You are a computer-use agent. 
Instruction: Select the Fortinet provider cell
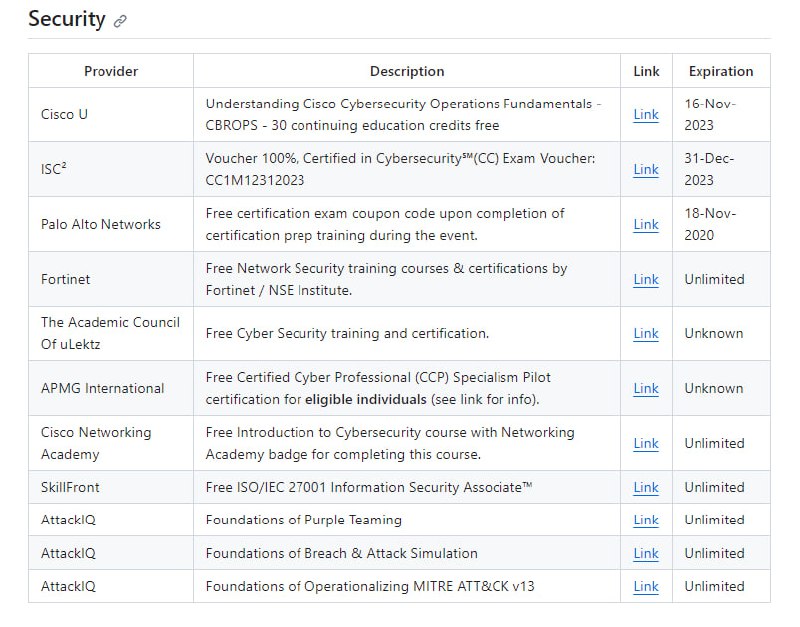[x=65, y=279]
